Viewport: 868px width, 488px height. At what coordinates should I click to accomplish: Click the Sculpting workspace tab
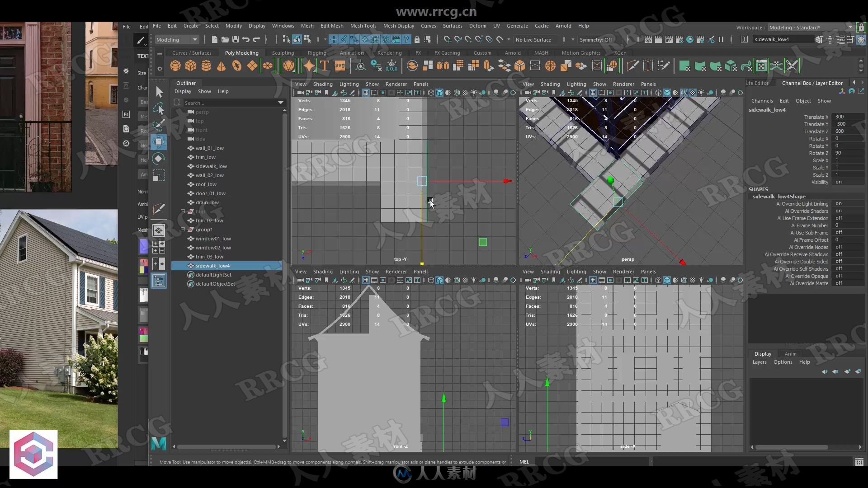(x=282, y=53)
